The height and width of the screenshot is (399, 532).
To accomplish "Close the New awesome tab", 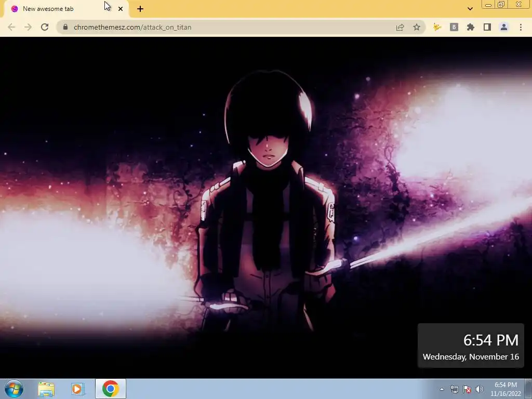I will [121, 9].
